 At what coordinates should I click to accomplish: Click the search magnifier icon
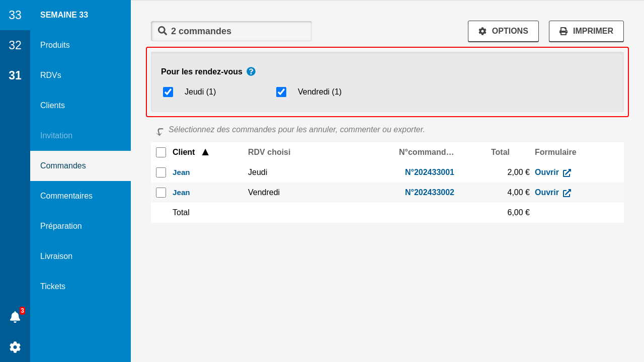tap(163, 31)
